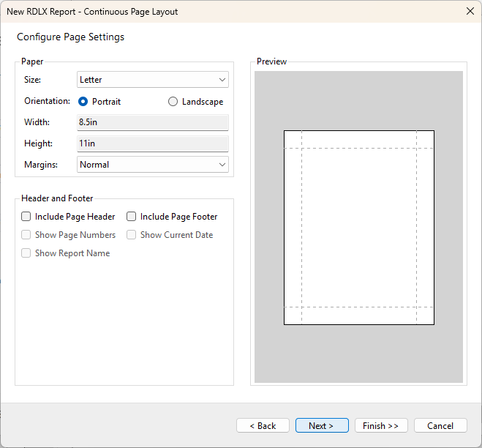Click the Configure Page Settings heading
Viewport: 482px width, 448px height.
click(70, 37)
